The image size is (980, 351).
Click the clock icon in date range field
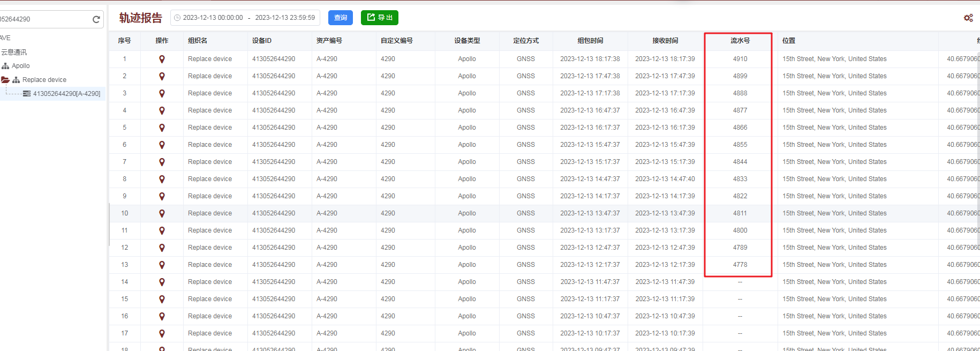tap(177, 18)
